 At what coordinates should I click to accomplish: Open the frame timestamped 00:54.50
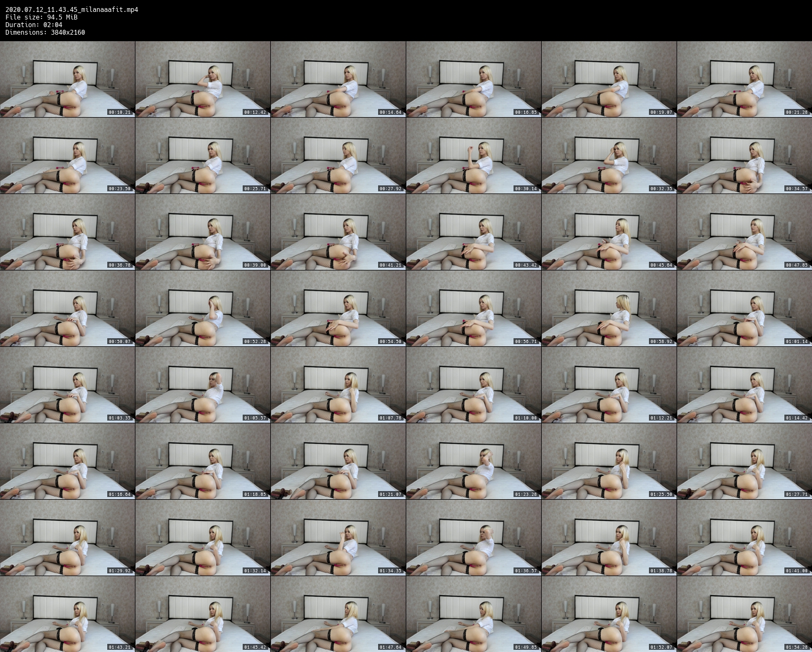[338, 308]
